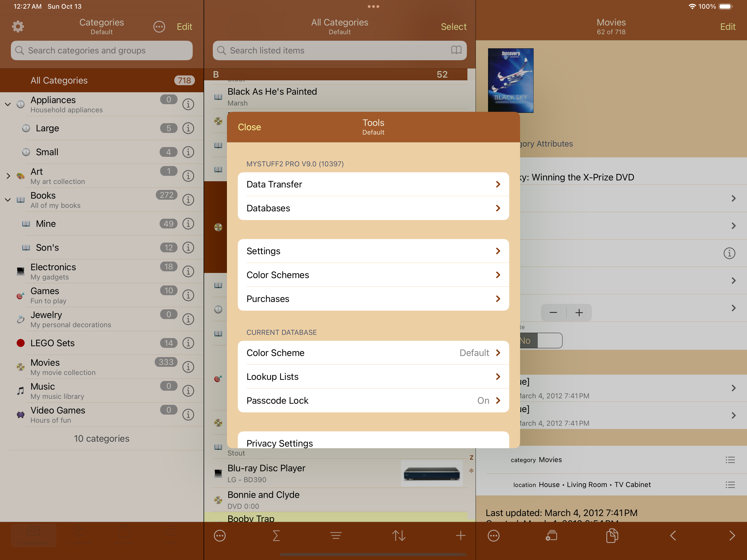This screenshot has height=560, width=747.
Task: Close the Tools popup
Action: coord(249,127)
